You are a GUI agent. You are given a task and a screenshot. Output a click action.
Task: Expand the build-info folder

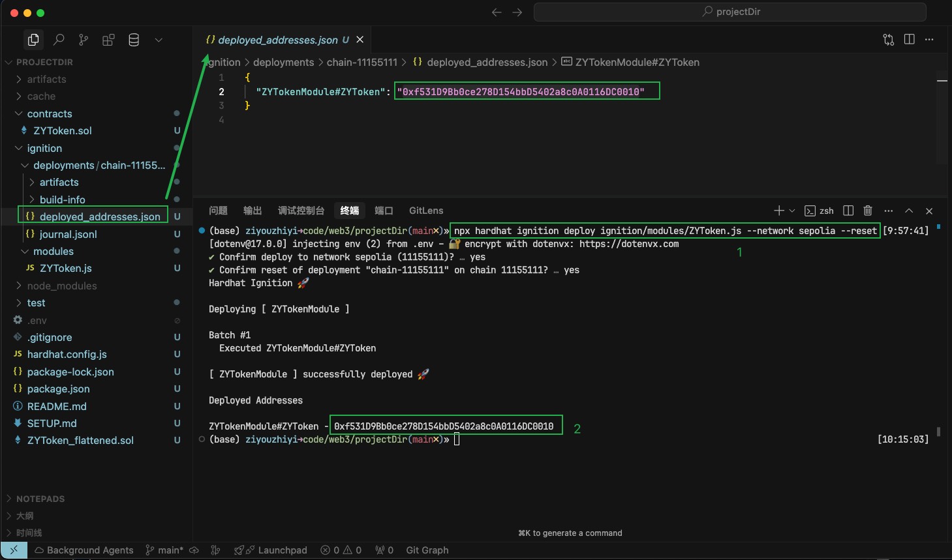pyautogui.click(x=62, y=199)
